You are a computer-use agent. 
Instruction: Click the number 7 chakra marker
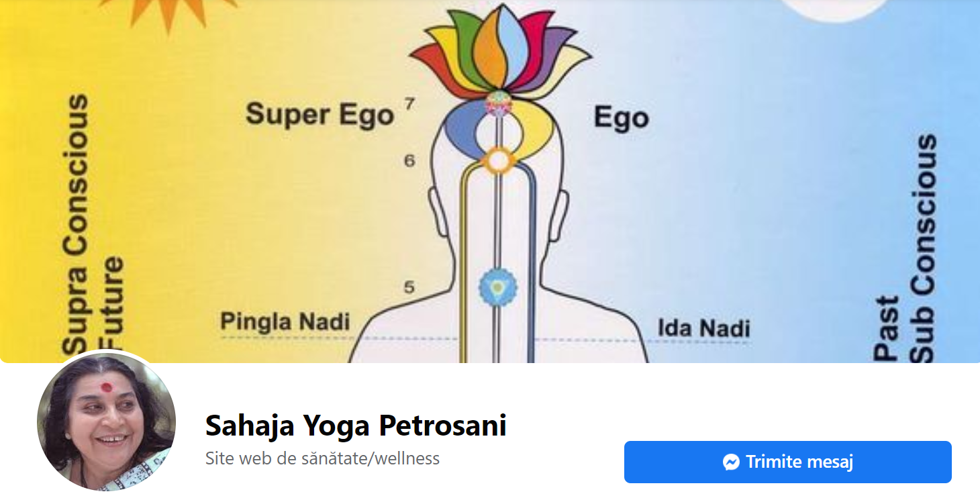coord(409,104)
